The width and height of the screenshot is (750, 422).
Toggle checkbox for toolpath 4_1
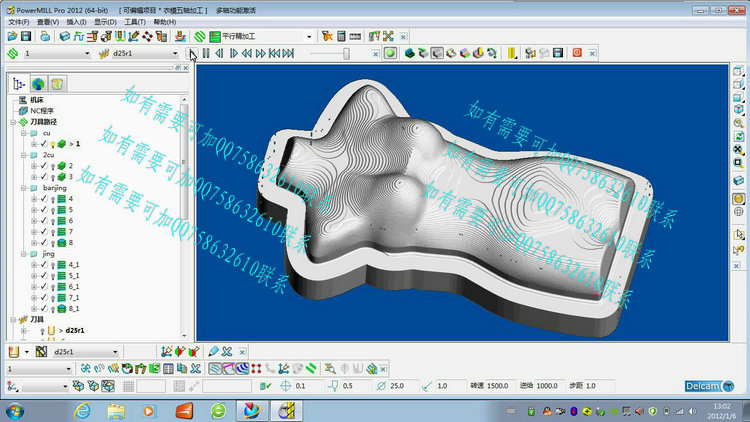tap(44, 265)
